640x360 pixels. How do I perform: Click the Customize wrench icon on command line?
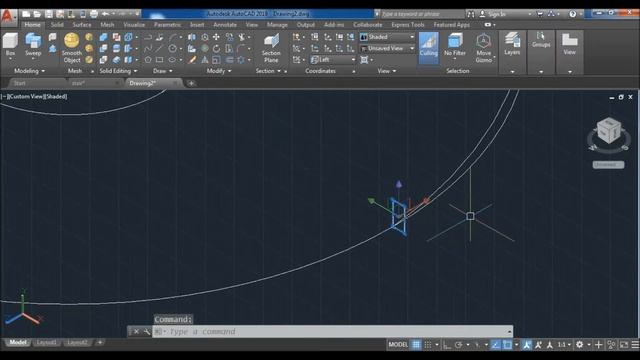[x=147, y=332]
